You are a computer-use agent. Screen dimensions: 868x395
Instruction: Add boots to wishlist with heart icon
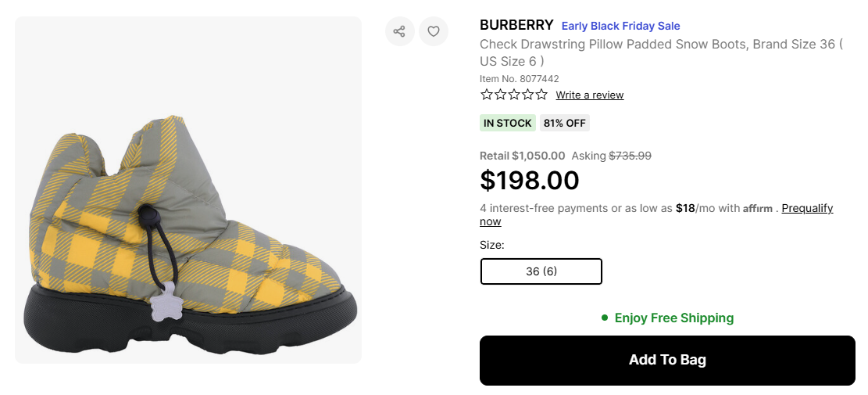coord(434,31)
